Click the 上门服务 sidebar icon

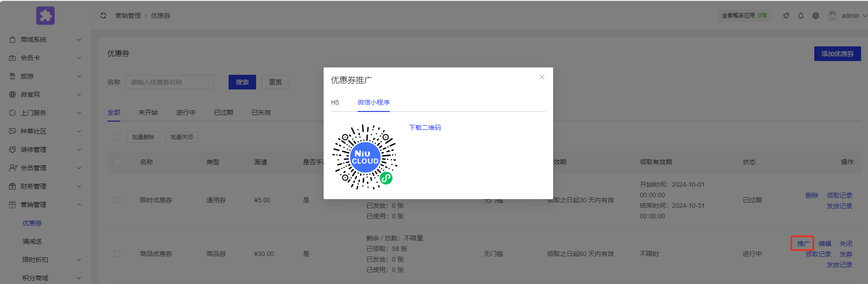(12, 113)
